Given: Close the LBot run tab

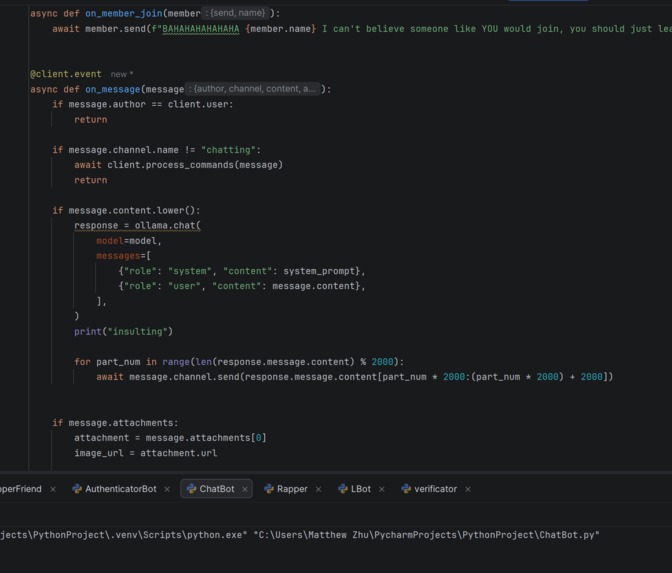Looking at the screenshot, I should point(382,489).
